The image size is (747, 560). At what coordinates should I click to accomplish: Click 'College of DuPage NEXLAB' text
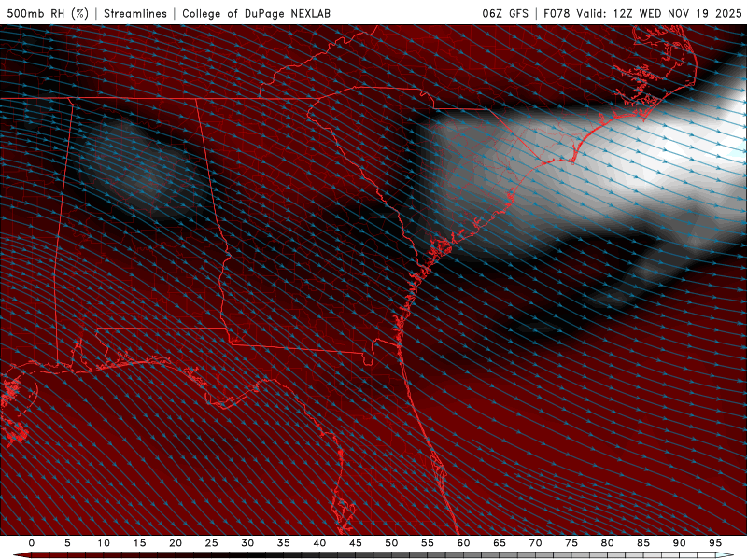[x=256, y=13]
